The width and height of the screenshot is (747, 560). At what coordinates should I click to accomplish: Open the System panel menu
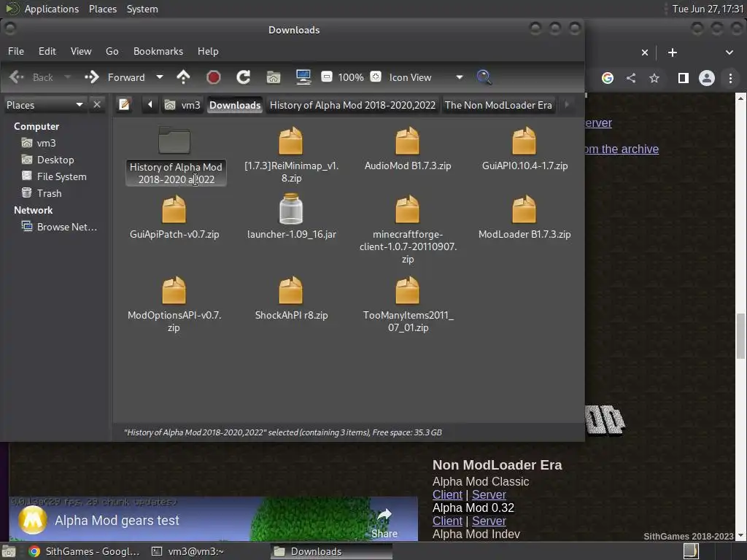142,9
